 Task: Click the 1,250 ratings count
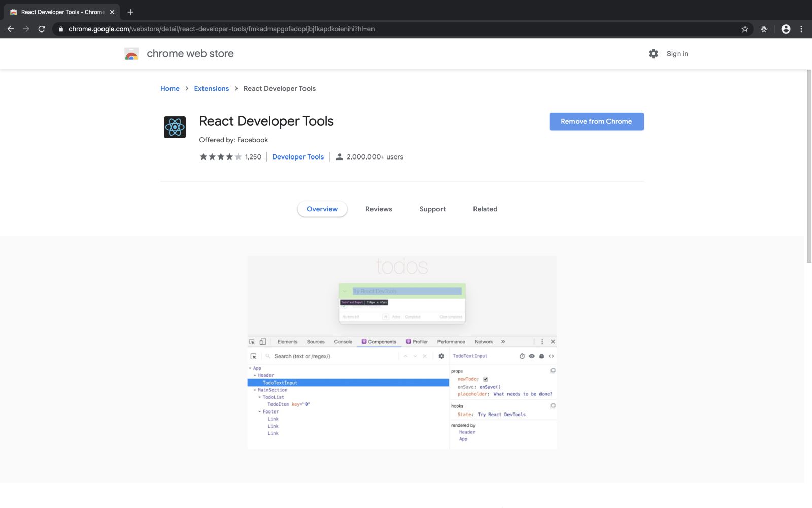253,157
